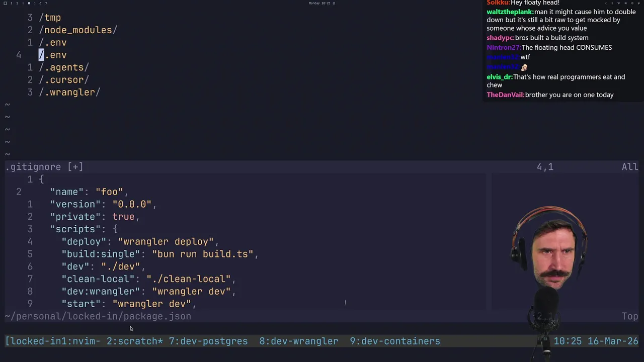Click chat username Nintron27
The width and height of the screenshot is (644, 362).
[x=503, y=47]
